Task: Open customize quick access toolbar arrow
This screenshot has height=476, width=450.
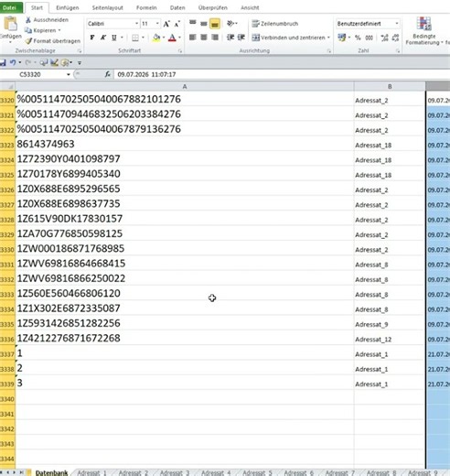Action: [x=80, y=63]
